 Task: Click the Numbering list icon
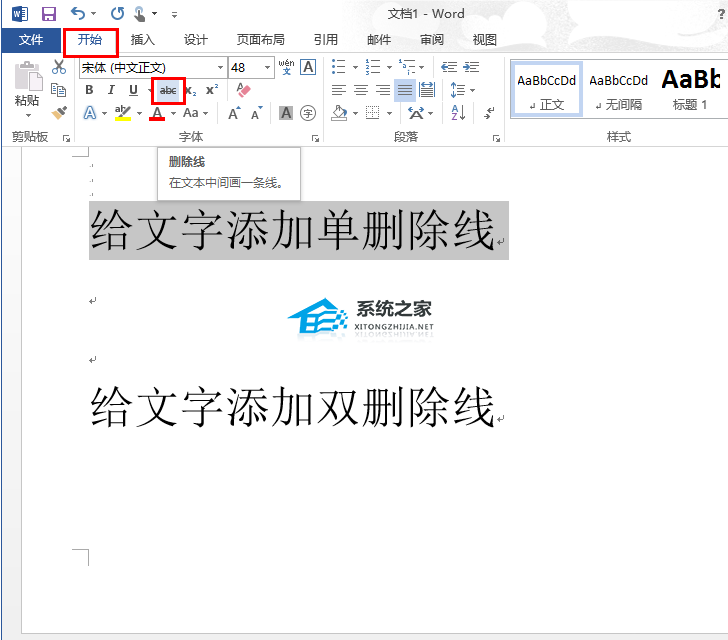[x=373, y=67]
